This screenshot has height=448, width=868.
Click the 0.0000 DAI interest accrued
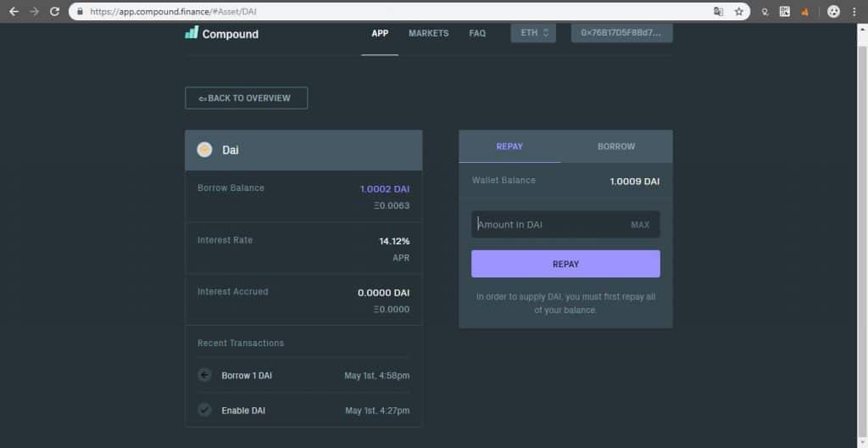coord(384,293)
